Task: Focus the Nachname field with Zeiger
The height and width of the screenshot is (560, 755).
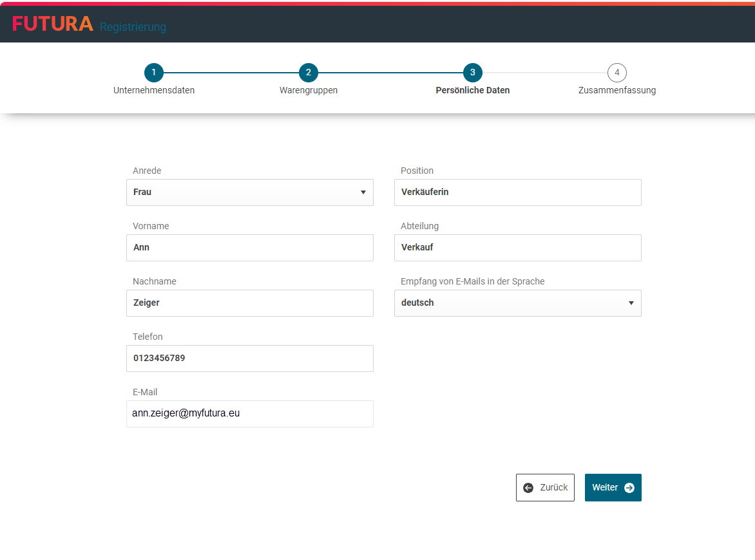Action: [x=249, y=303]
